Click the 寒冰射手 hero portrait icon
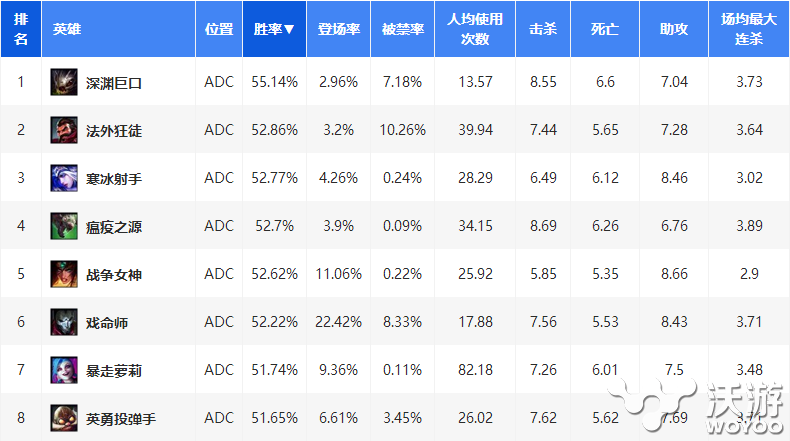Screen dimensions: 790x441 (x=65, y=178)
